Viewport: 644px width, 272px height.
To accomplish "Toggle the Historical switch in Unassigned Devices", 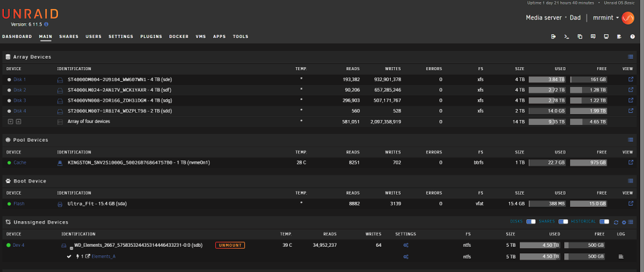I will (605, 222).
